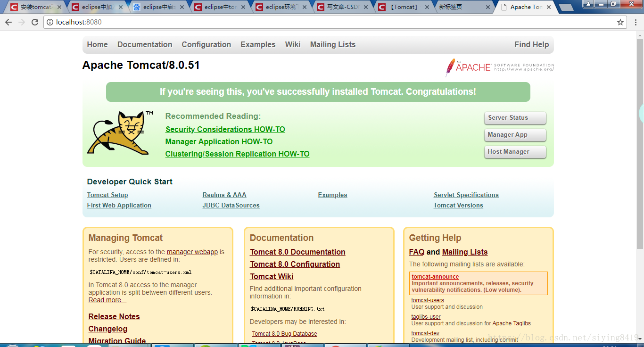Open the Mailing Lists link under Getting Help

(465, 252)
